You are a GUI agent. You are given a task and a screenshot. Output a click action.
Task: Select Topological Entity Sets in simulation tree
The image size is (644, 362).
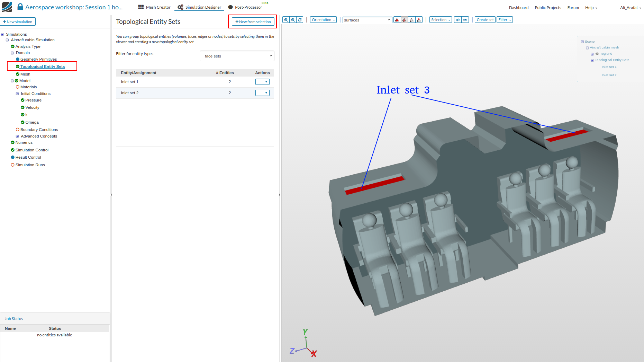[43, 67]
